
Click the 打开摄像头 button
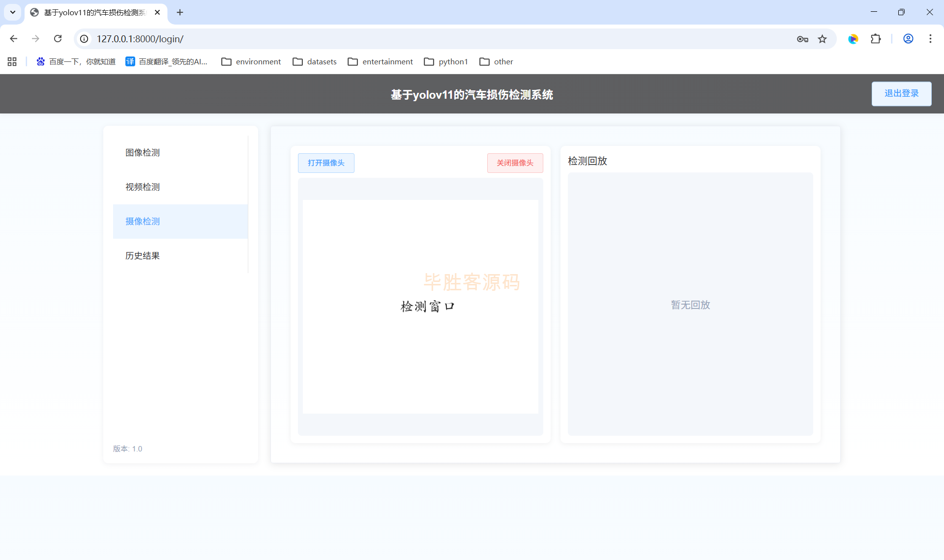[326, 163]
